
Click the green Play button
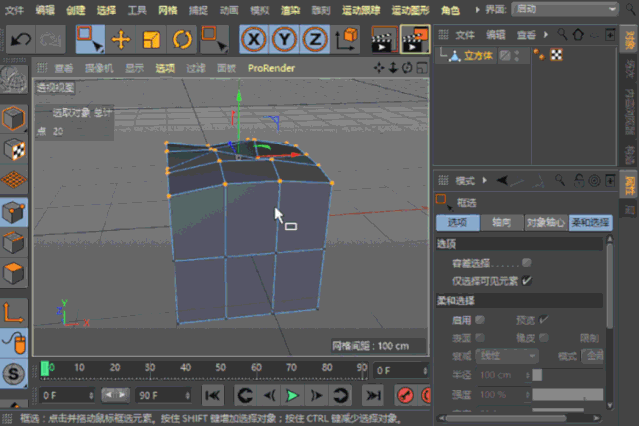(292, 395)
